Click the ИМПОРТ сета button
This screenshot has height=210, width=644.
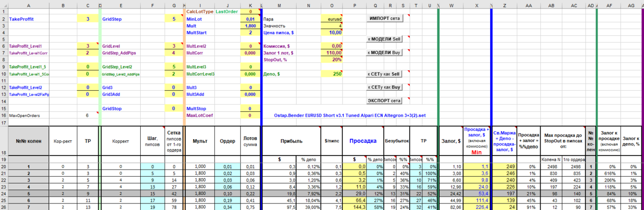385,18
